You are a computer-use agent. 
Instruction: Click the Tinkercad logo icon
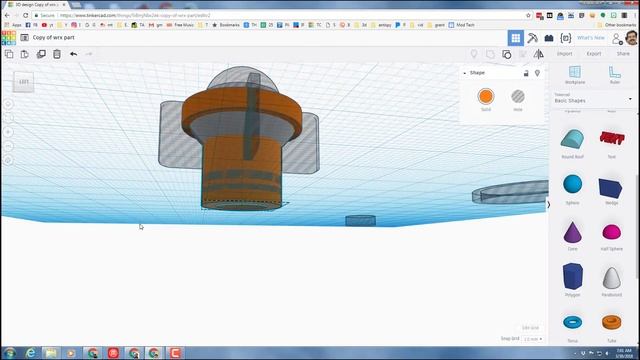pyautogui.click(x=9, y=38)
